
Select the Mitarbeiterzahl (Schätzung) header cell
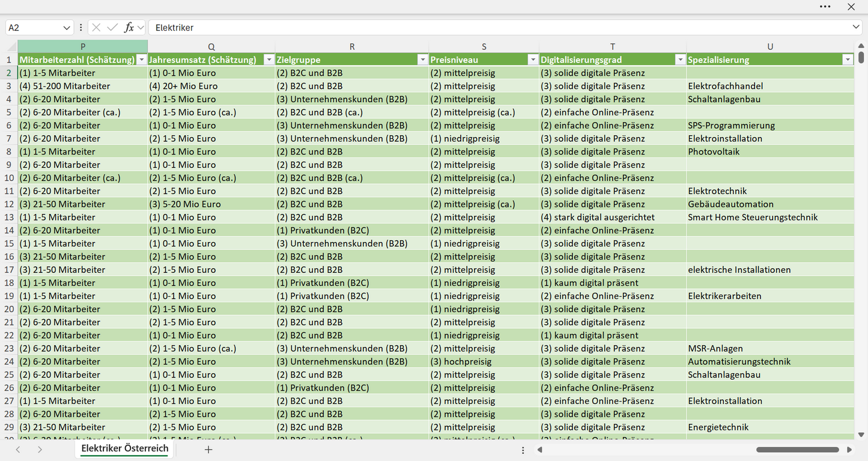pos(82,60)
